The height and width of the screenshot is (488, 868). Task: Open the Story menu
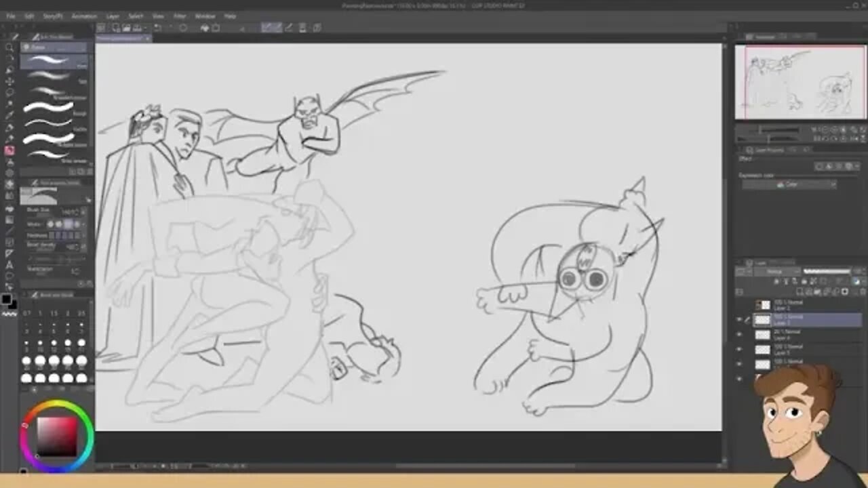(52, 16)
